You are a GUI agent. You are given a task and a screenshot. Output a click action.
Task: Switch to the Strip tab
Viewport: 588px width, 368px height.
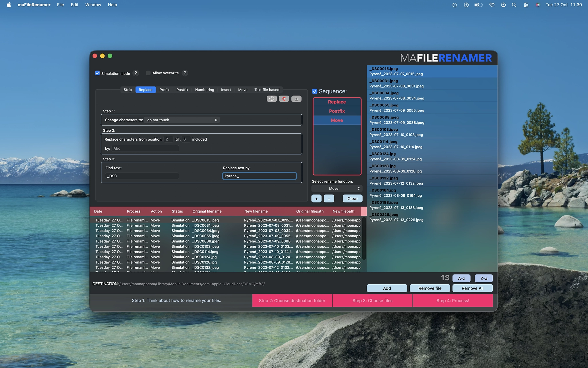[128, 90]
